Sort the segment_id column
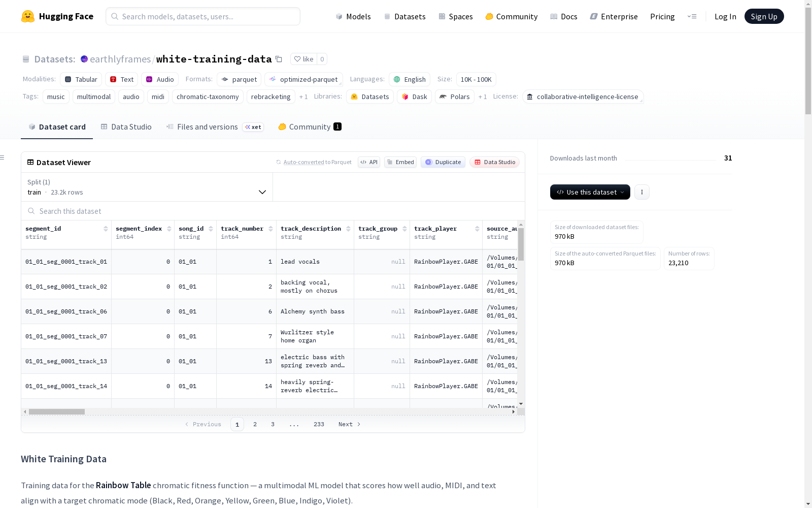The width and height of the screenshot is (812, 508). tap(106, 229)
